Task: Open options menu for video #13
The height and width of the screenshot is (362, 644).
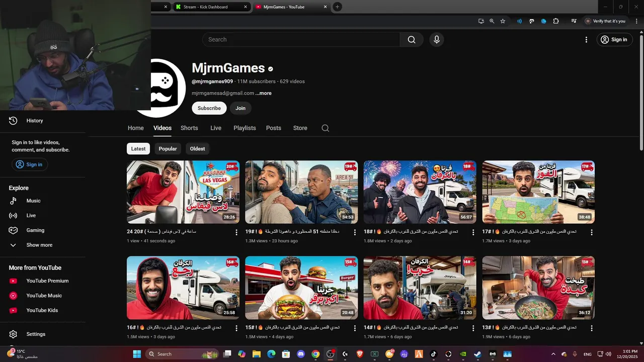Action: click(x=592, y=328)
